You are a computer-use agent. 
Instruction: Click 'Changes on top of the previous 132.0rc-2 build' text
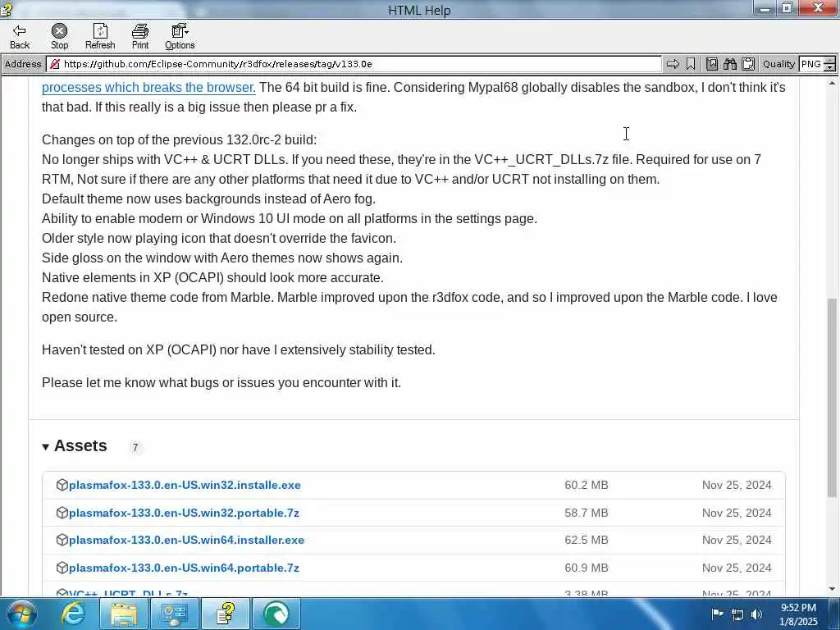pyautogui.click(x=179, y=139)
